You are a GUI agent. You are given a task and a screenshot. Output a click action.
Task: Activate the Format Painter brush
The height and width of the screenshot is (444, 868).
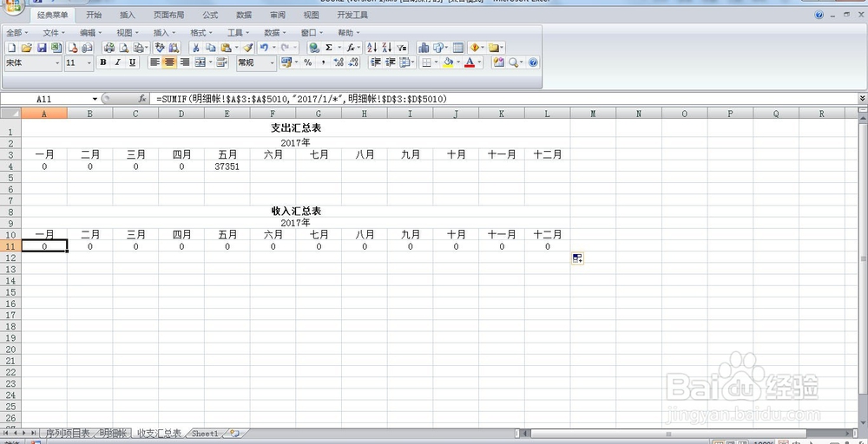(248, 48)
